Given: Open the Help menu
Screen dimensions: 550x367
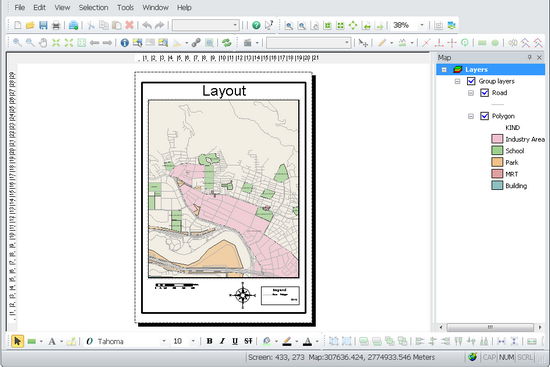Looking at the screenshot, I should pyautogui.click(x=184, y=7).
